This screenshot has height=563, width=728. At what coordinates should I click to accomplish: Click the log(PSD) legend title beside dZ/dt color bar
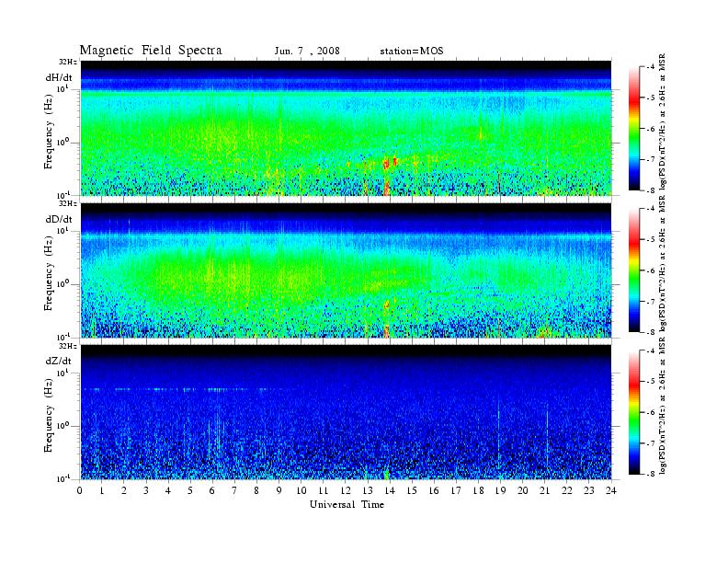pos(663,406)
